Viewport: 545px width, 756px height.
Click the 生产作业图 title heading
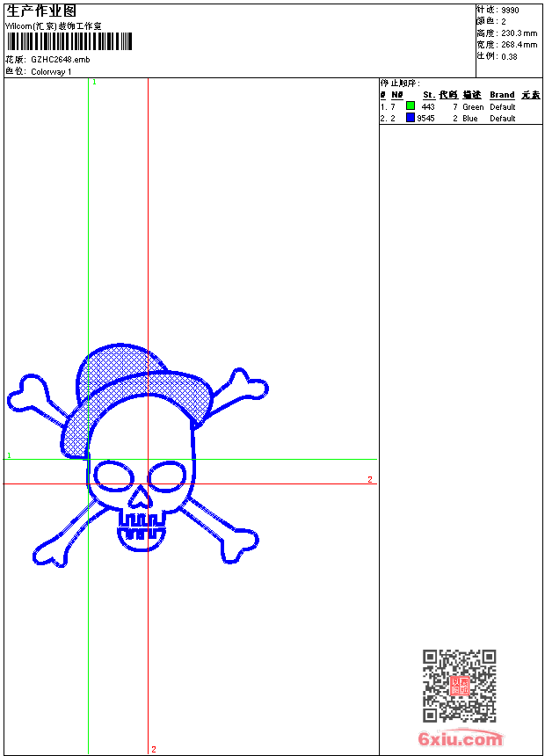coord(40,11)
